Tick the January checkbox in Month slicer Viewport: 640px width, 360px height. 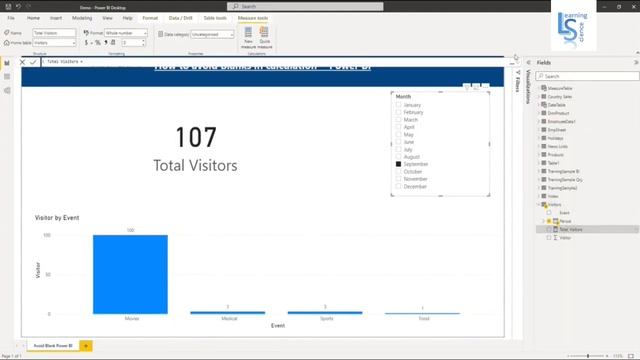click(x=398, y=105)
